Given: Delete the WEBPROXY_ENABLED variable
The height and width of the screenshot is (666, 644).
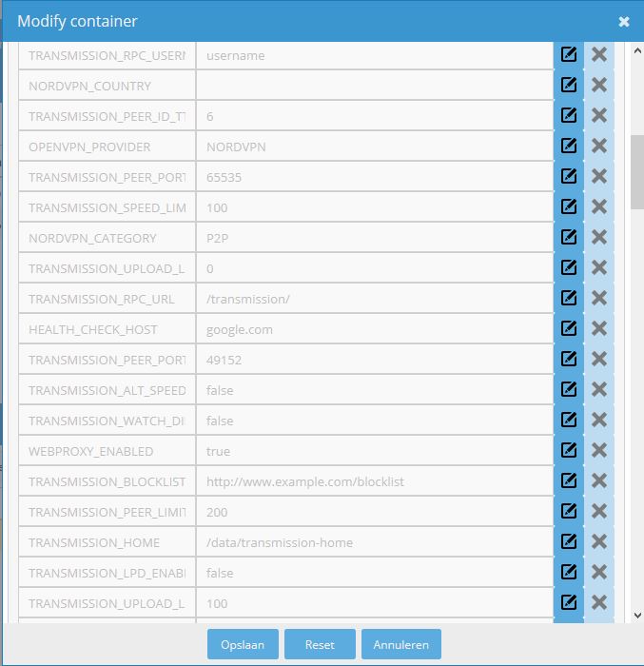Looking at the screenshot, I should (599, 451).
